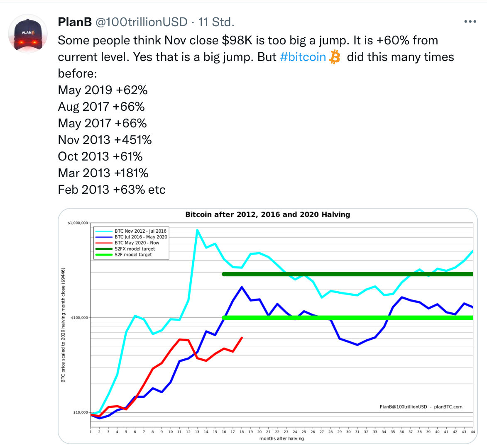Click the $1,000,000 y-axis label

(78, 223)
